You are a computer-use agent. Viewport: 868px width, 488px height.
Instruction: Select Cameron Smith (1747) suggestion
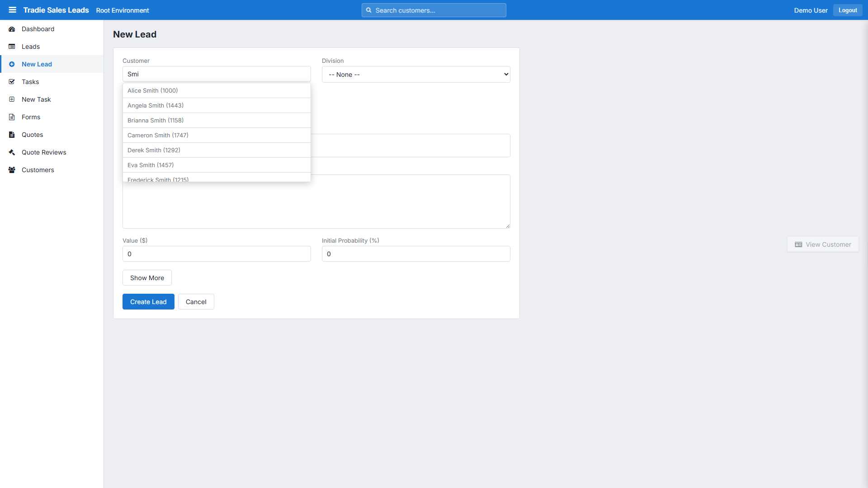click(217, 135)
